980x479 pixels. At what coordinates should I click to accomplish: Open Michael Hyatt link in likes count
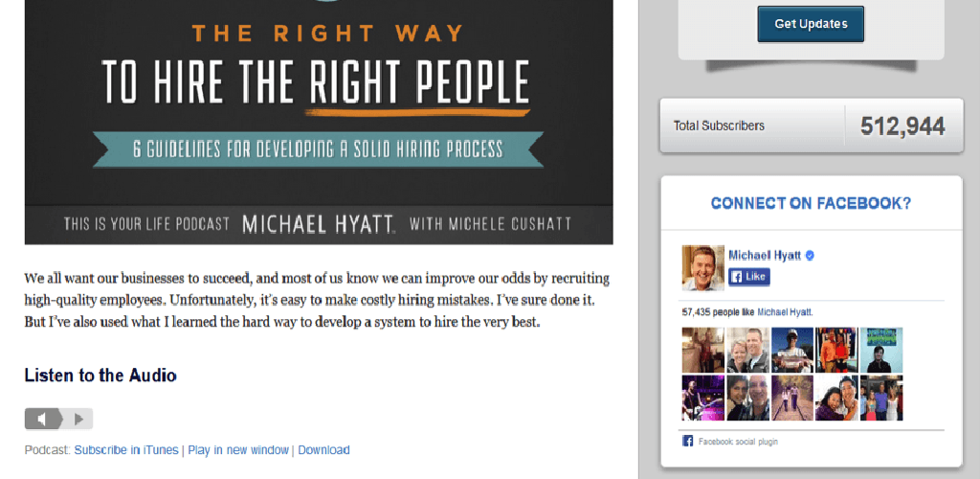click(785, 311)
